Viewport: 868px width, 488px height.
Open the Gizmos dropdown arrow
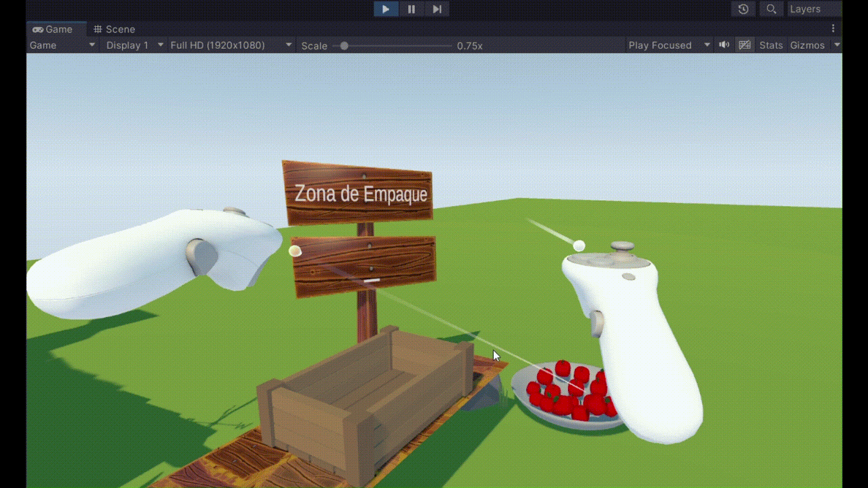click(x=837, y=45)
